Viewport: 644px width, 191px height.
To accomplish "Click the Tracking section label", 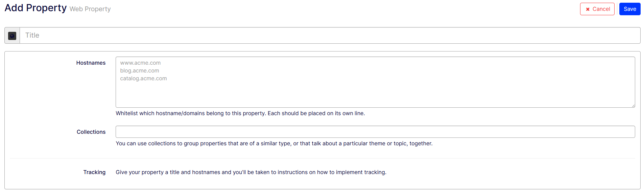I will pos(94,172).
